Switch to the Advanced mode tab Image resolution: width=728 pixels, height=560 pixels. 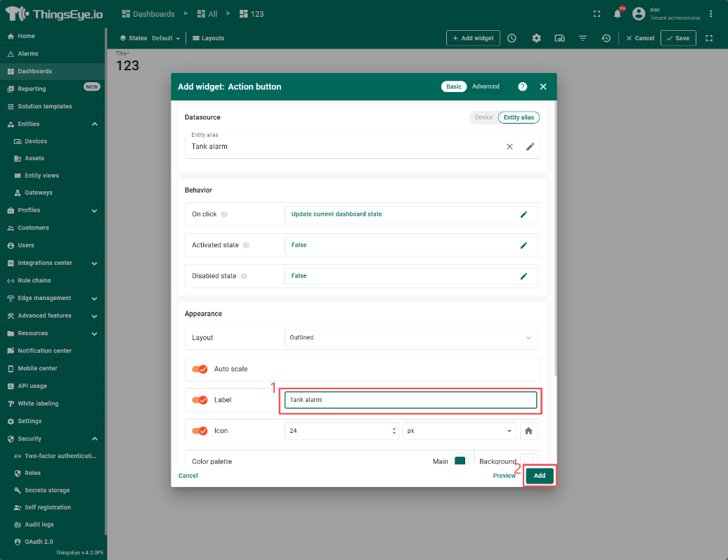point(486,86)
